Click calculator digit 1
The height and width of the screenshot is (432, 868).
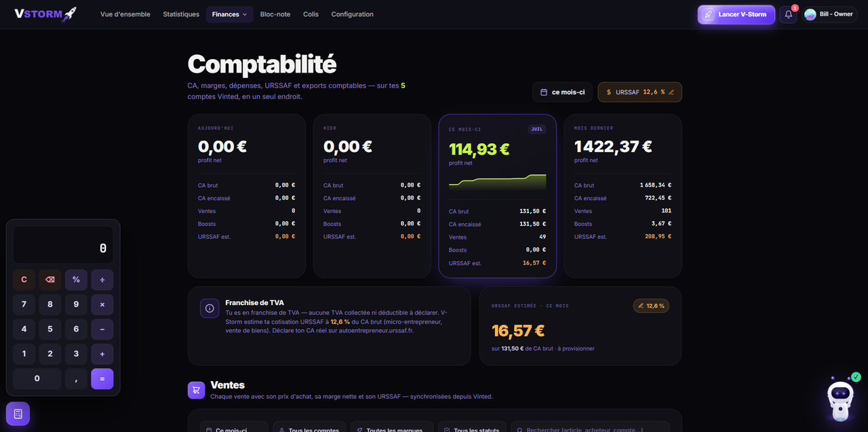pyautogui.click(x=24, y=354)
